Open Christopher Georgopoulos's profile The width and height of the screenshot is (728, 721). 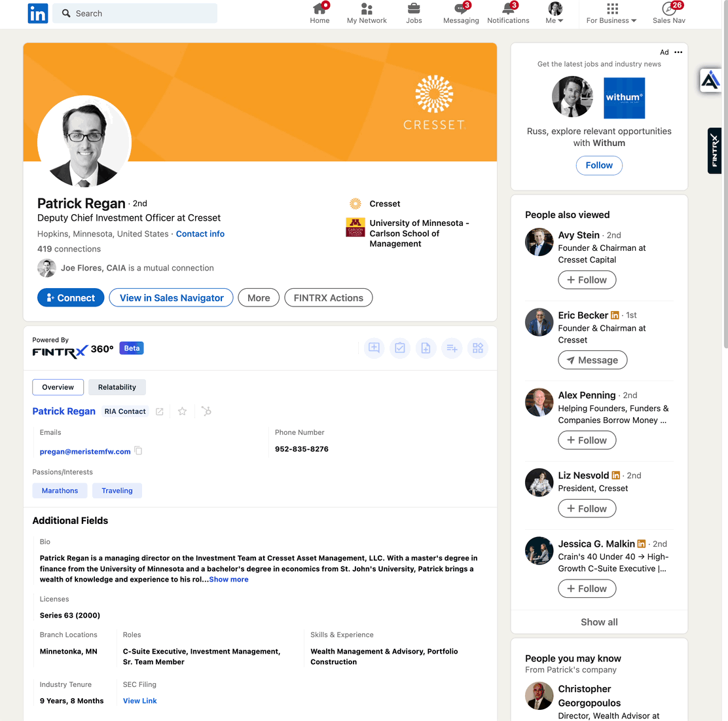[x=589, y=695]
